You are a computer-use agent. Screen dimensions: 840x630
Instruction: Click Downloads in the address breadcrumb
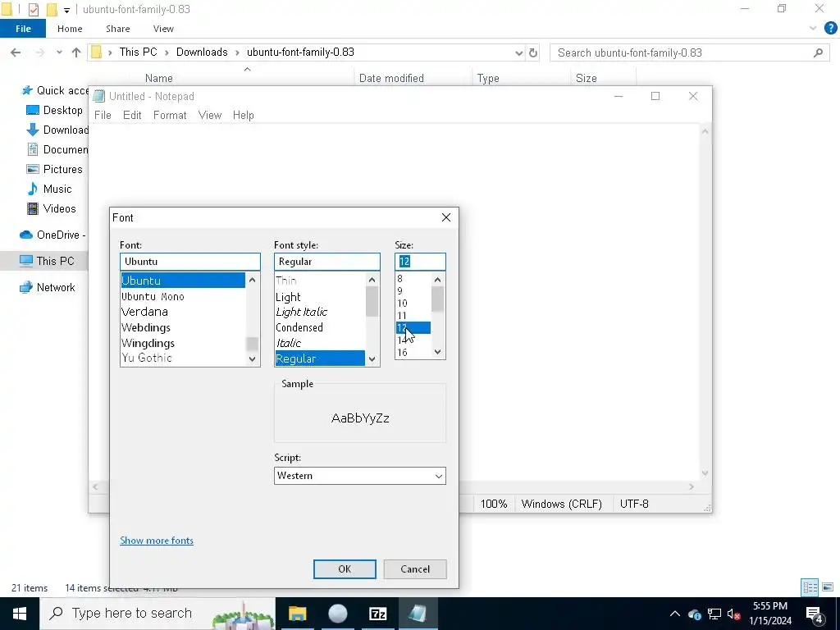coord(202,52)
